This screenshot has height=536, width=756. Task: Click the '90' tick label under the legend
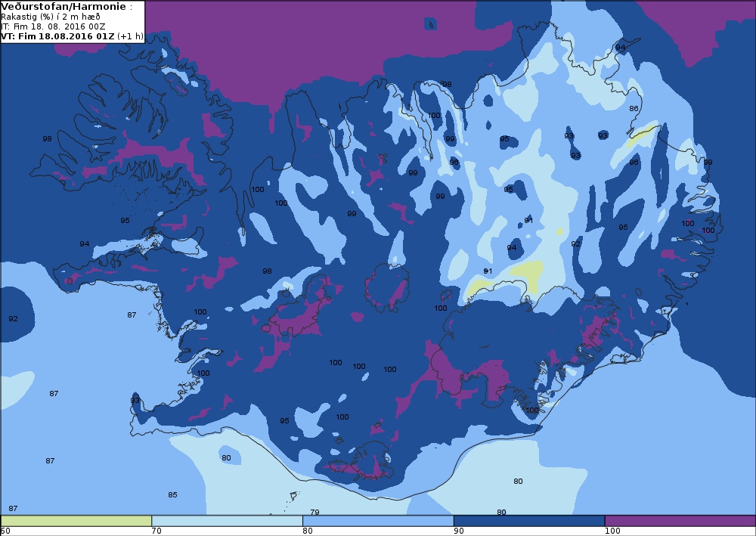pyautogui.click(x=459, y=531)
